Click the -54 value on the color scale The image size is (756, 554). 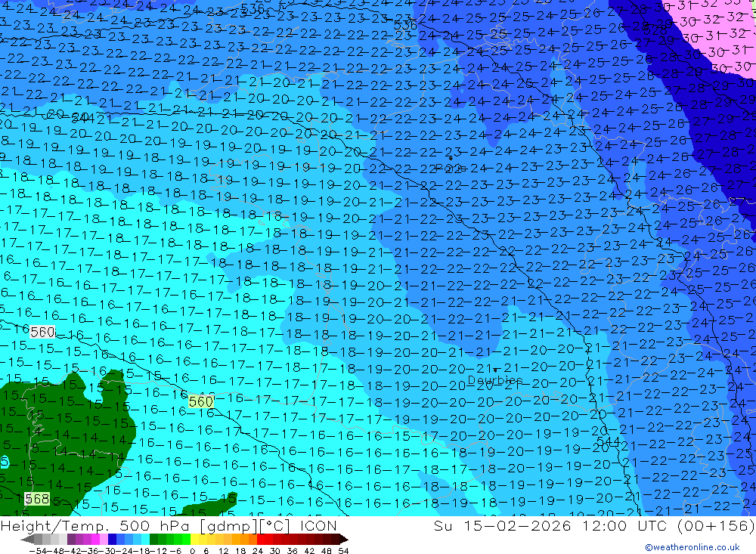pos(38,551)
